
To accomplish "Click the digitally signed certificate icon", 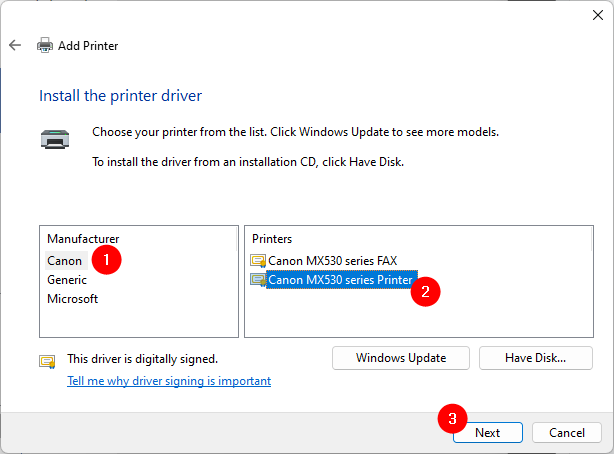I will 47,361.
